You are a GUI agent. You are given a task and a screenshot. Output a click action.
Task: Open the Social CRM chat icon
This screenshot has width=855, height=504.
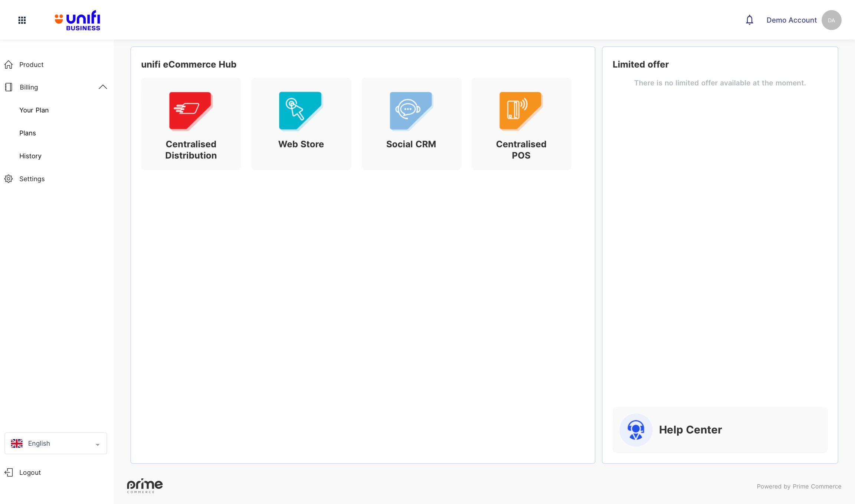tap(411, 111)
